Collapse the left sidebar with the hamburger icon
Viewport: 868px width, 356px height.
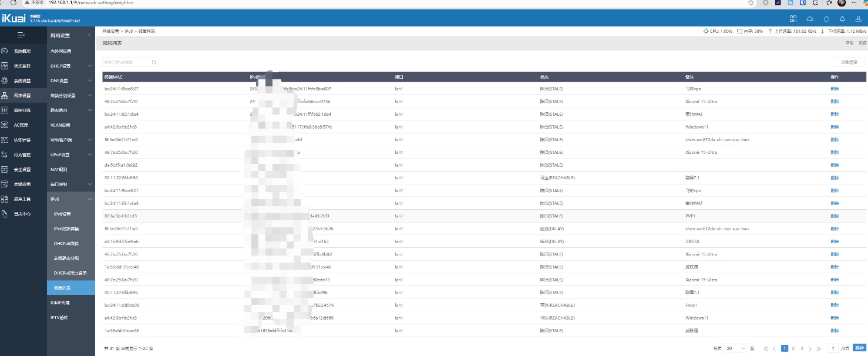[x=21, y=35]
